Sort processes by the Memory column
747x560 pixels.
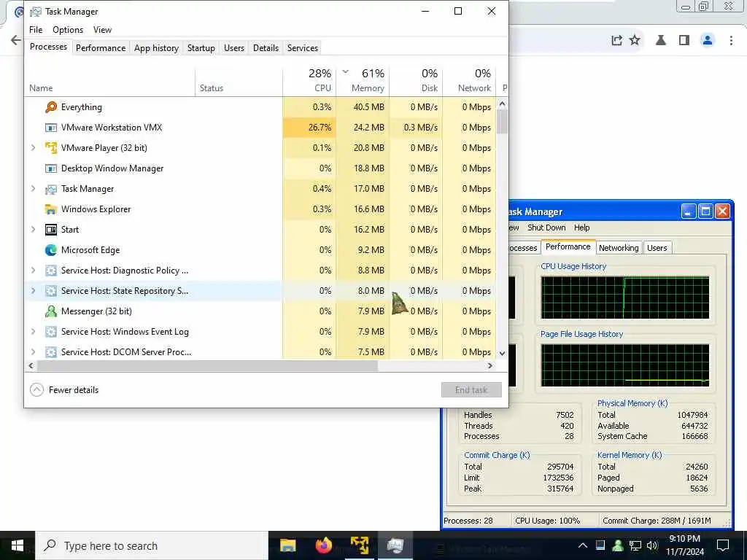363,80
